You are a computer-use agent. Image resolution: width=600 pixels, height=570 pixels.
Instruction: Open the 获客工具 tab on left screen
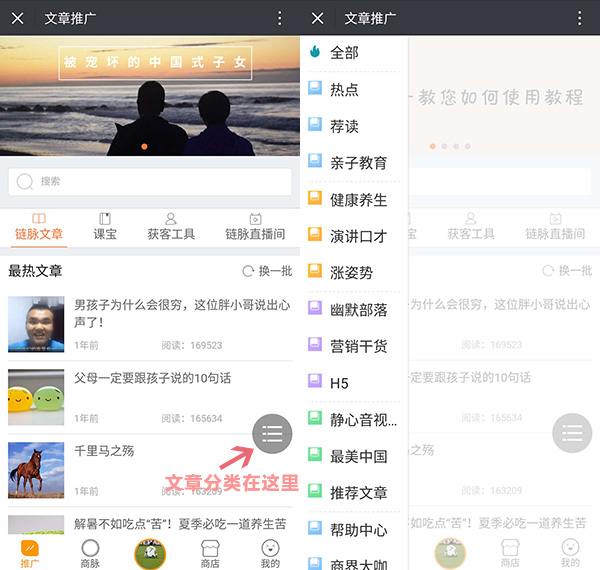171,227
